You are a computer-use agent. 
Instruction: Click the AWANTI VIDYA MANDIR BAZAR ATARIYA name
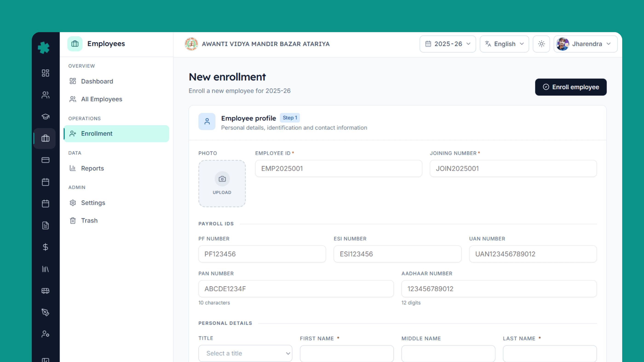pos(266,44)
